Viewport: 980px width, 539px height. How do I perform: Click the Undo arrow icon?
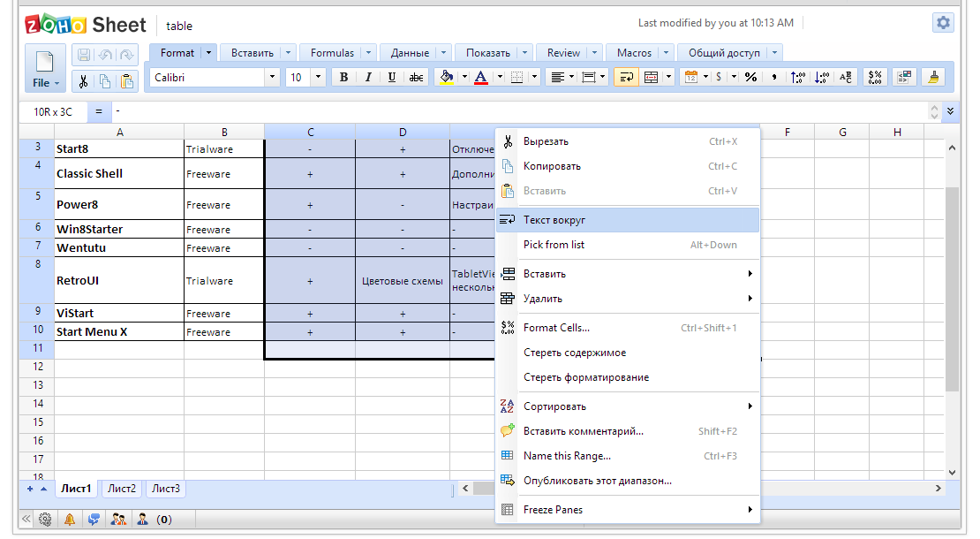tap(105, 55)
